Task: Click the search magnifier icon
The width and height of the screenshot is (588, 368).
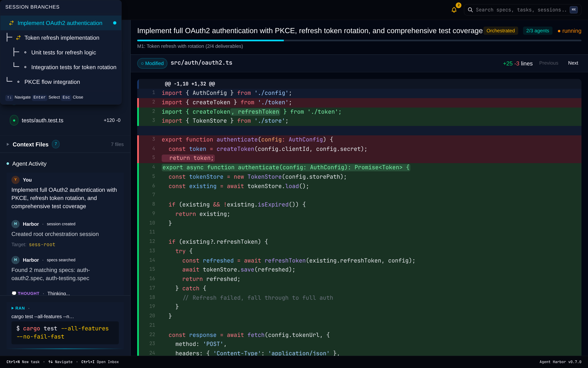Action: click(x=470, y=10)
